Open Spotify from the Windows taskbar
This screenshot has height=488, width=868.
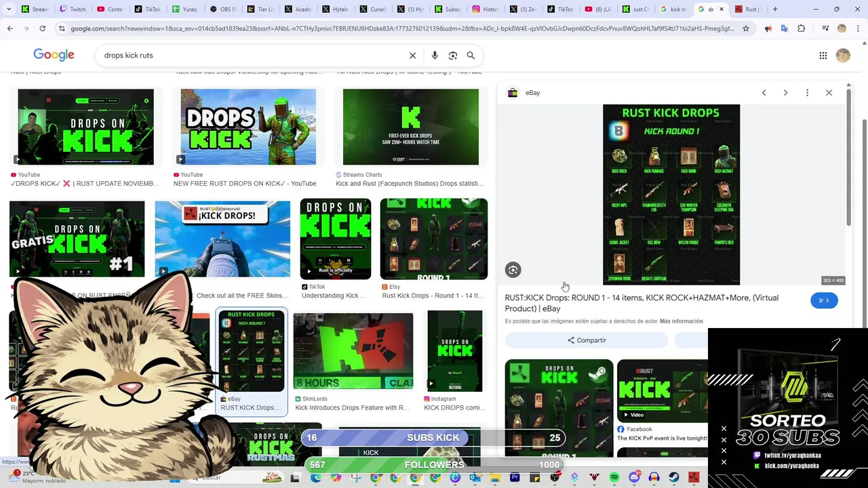[614, 478]
